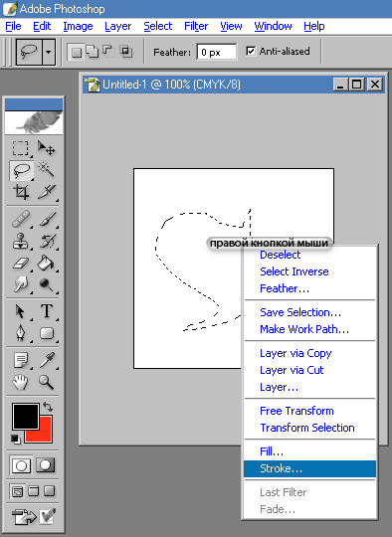
Task: Choose Transform Selection from context menu
Action: (309, 428)
